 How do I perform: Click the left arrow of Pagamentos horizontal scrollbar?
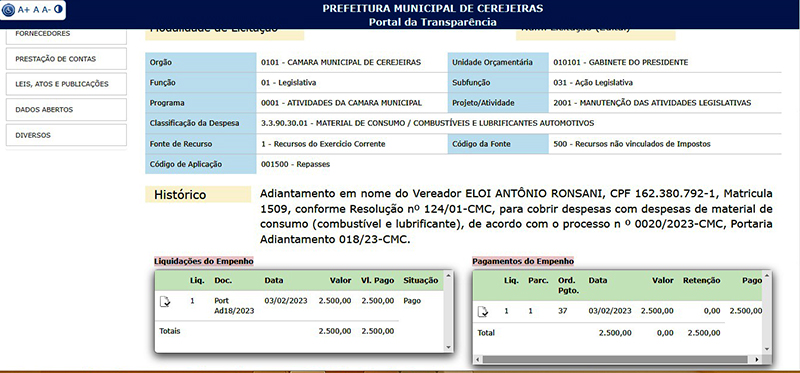coord(477,359)
